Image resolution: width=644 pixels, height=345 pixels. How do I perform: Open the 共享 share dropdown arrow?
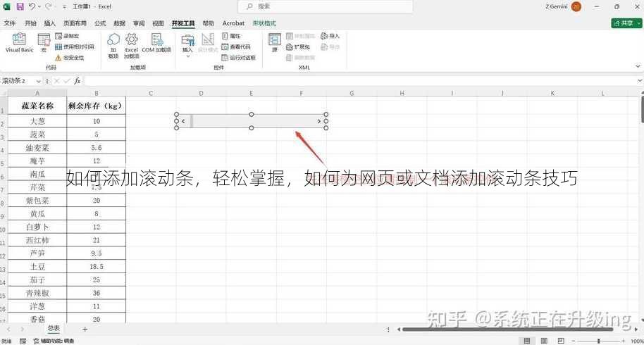click(x=638, y=23)
